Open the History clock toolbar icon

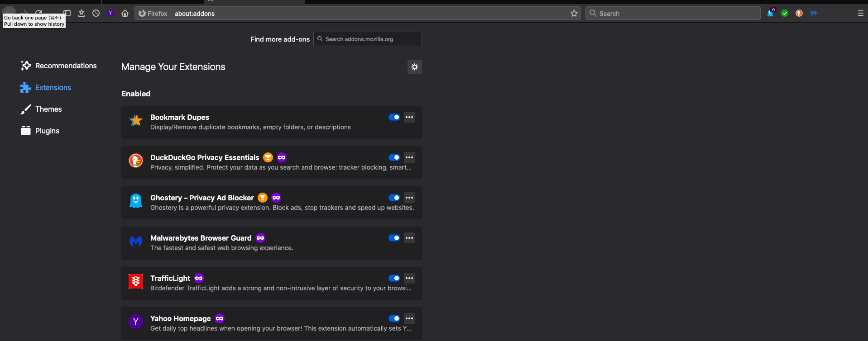pyautogui.click(x=96, y=13)
